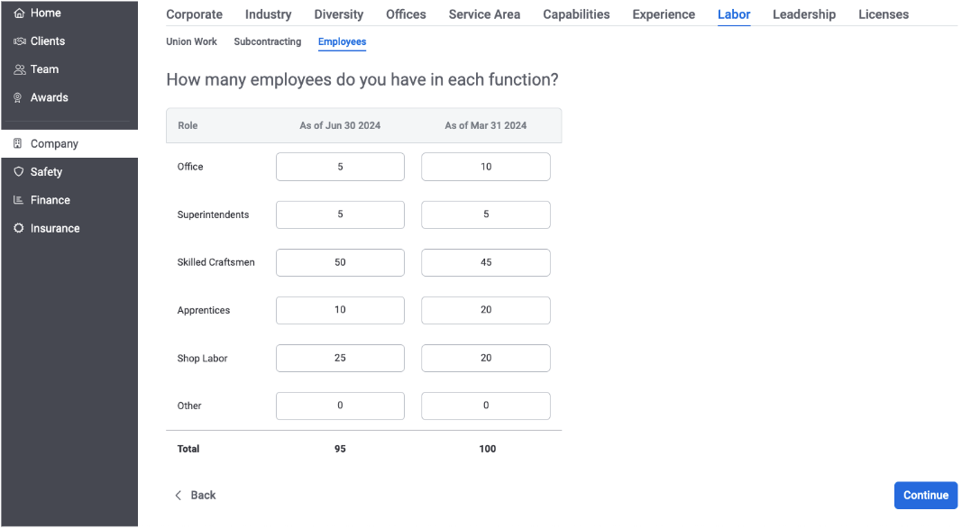Click the Home house icon in sidebar
The image size is (980, 529).
click(19, 14)
